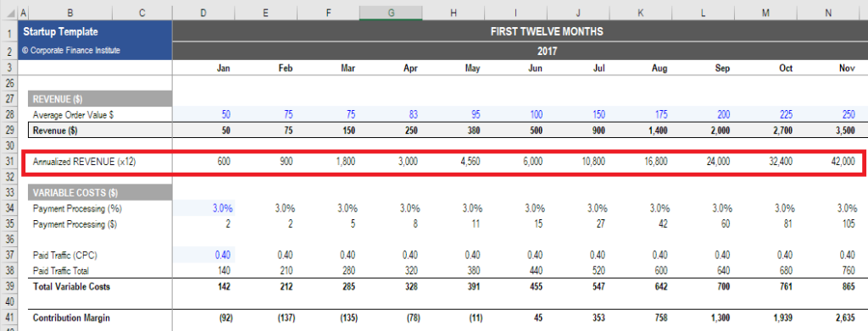Image resolution: width=868 pixels, height=331 pixels.
Task: Click the Corporate Finance Institute copyright cell
Action: pos(95,51)
